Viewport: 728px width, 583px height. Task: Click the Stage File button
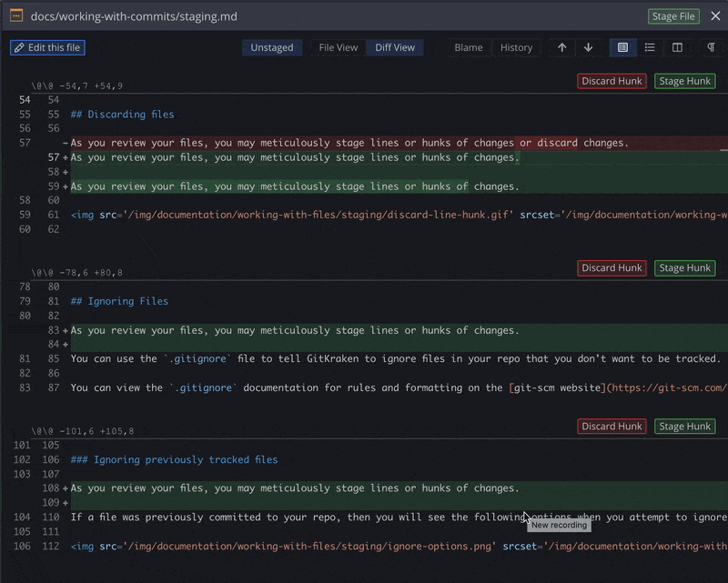tap(673, 15)
